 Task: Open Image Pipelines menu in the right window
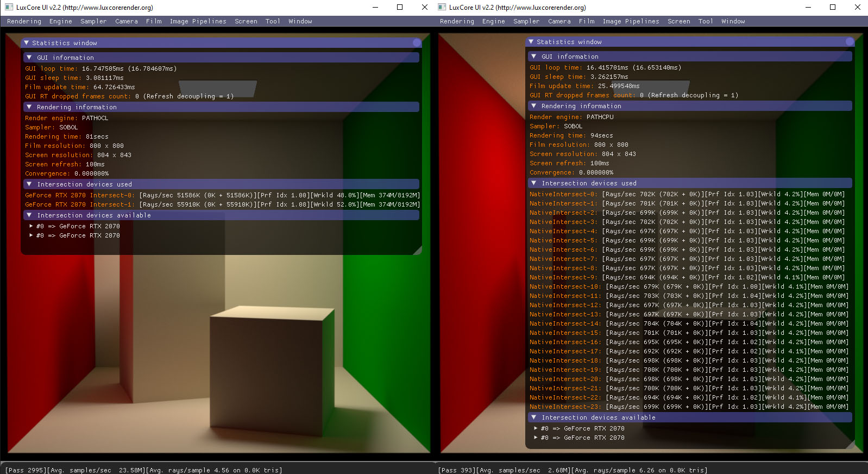tap(631, 21)
